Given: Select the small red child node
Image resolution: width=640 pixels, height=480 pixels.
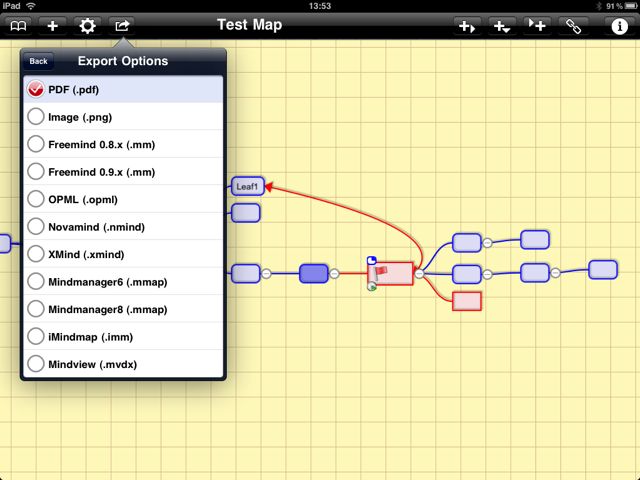Looking at the screenshot, I should (467, 301).
